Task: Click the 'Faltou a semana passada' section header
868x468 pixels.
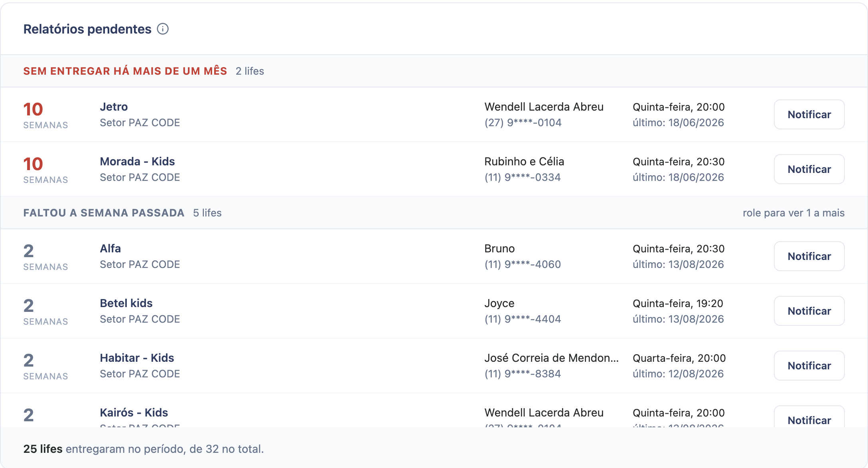Action: tap(104, 213)
